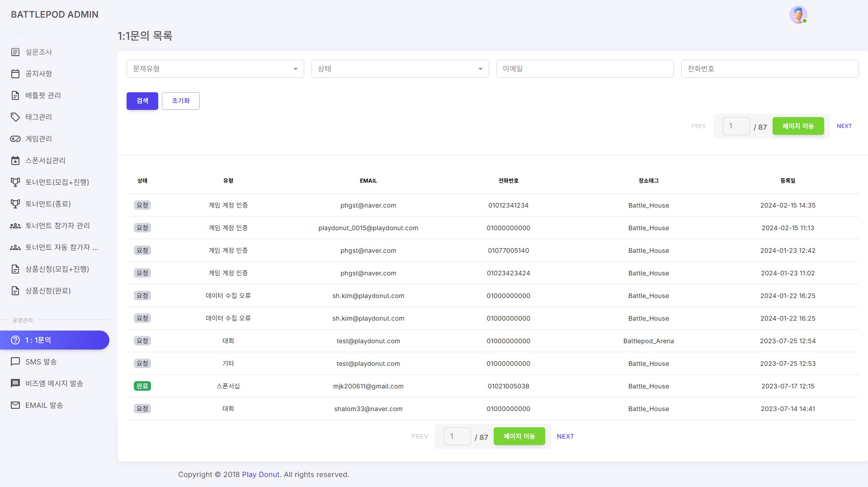Select the gamepad icon for 게임관리
This screenshot has height=487, width=868.
[x=15, y=139]
